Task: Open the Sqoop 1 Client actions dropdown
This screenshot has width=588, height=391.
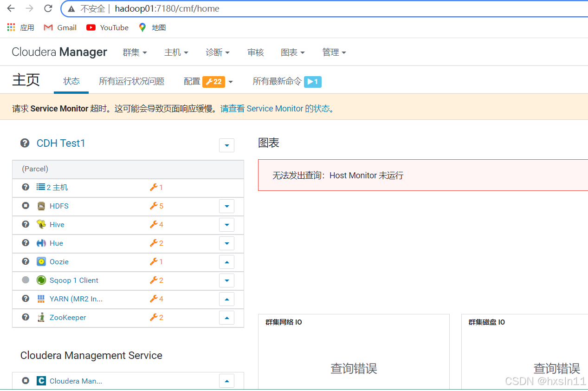Action: (226, 280)
